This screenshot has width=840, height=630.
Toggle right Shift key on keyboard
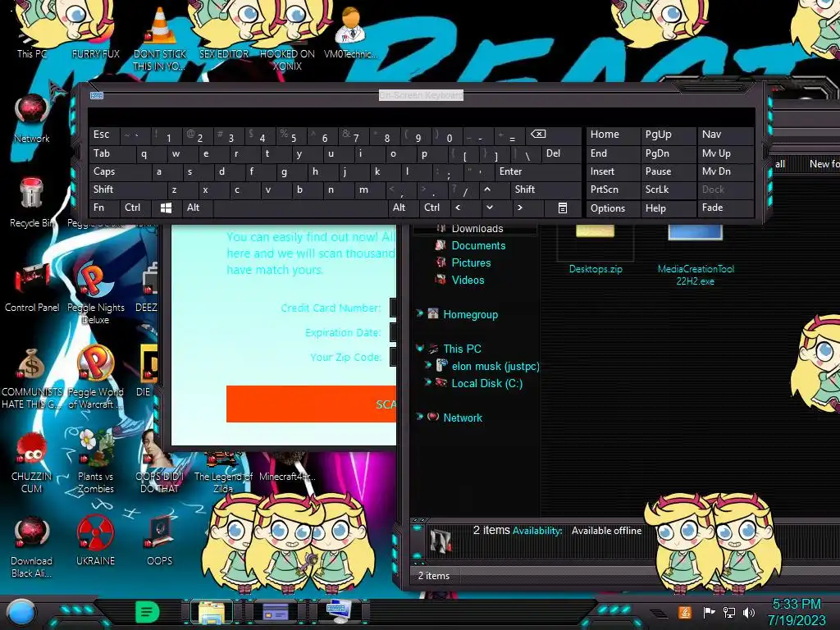(x=546, y=189)
